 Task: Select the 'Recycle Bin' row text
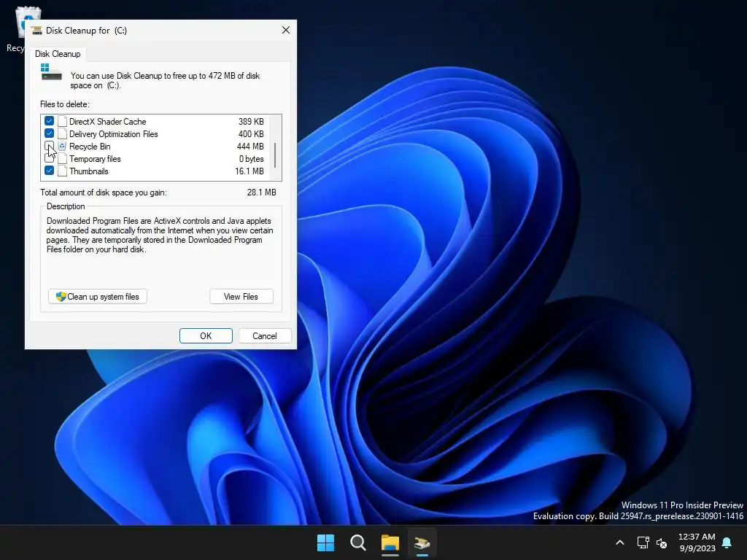(x=90, y=146)
